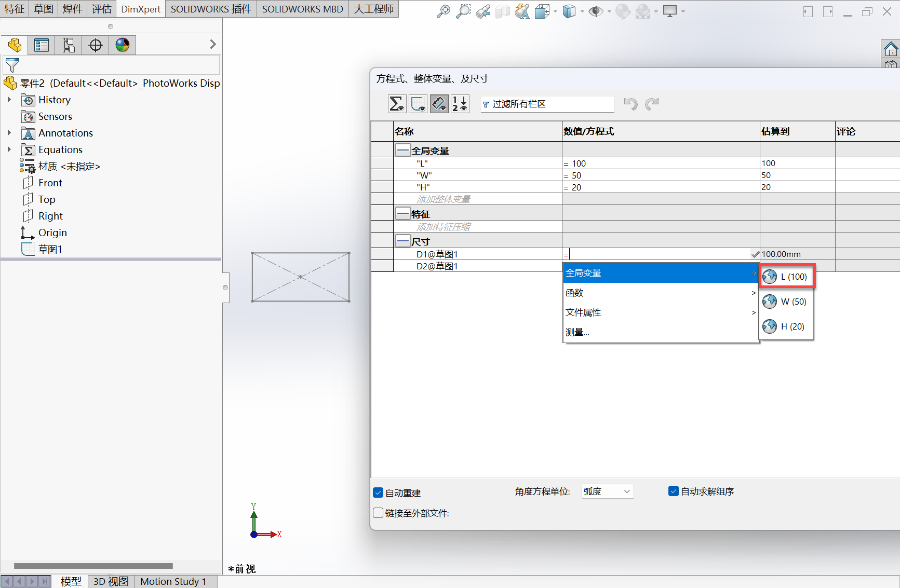Open the 角度方程单位 dropdown
This screenshot has height=588, width=900.
[607, 491]
